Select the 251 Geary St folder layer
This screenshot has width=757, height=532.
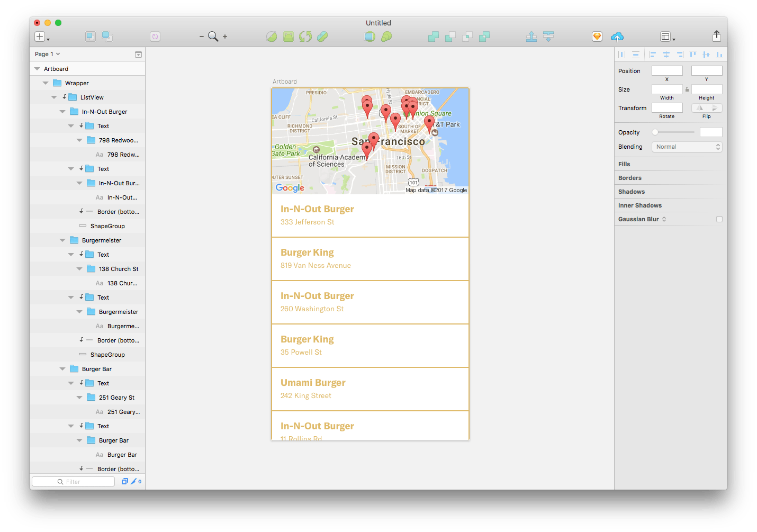pos(87,398)
